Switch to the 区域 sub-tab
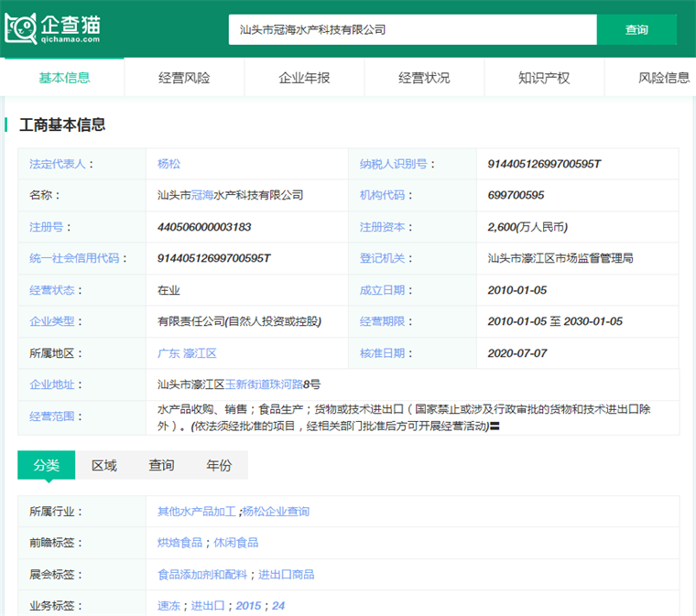Viewport: 696px width, 616px height. (103, 465)
